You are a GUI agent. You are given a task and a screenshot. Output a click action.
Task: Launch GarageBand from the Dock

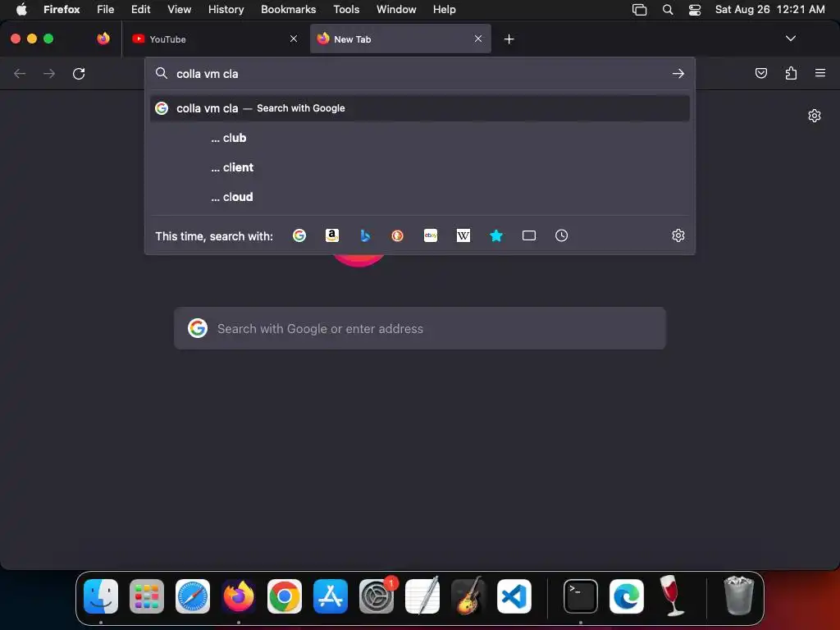[468, 596]
